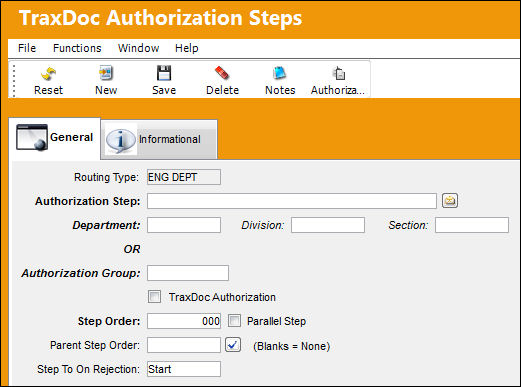Focus the Authorization Group field
Screen dimensions: 521x387
(x=188, y=273)
